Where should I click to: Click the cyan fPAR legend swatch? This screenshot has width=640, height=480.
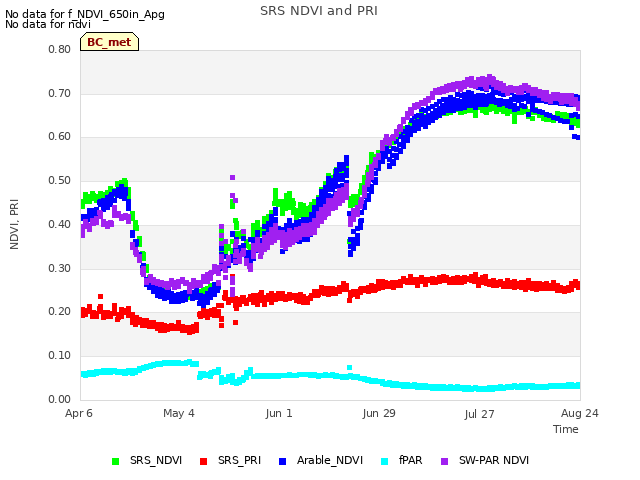coord(384,461)
